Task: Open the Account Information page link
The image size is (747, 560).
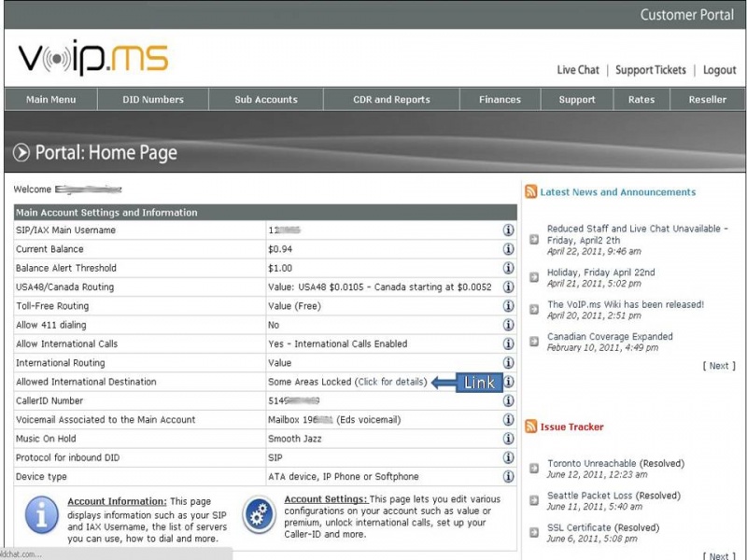Action: (117, 501)
